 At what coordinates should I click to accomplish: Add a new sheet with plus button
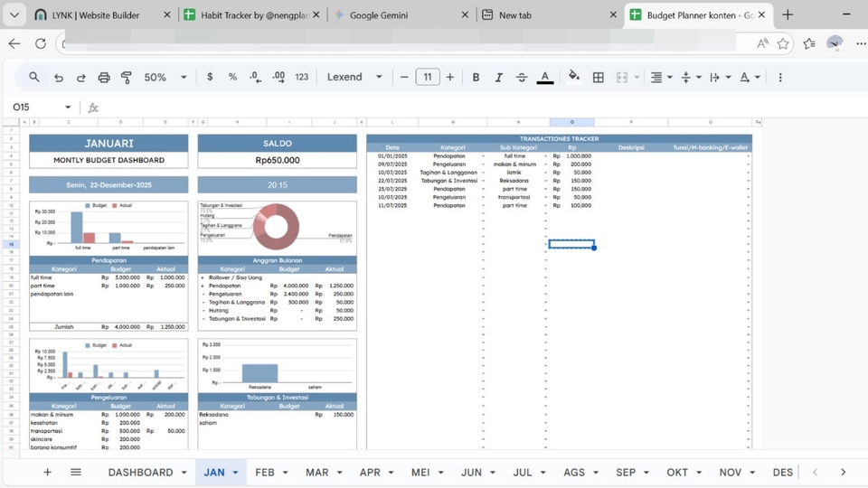(48, 473)
